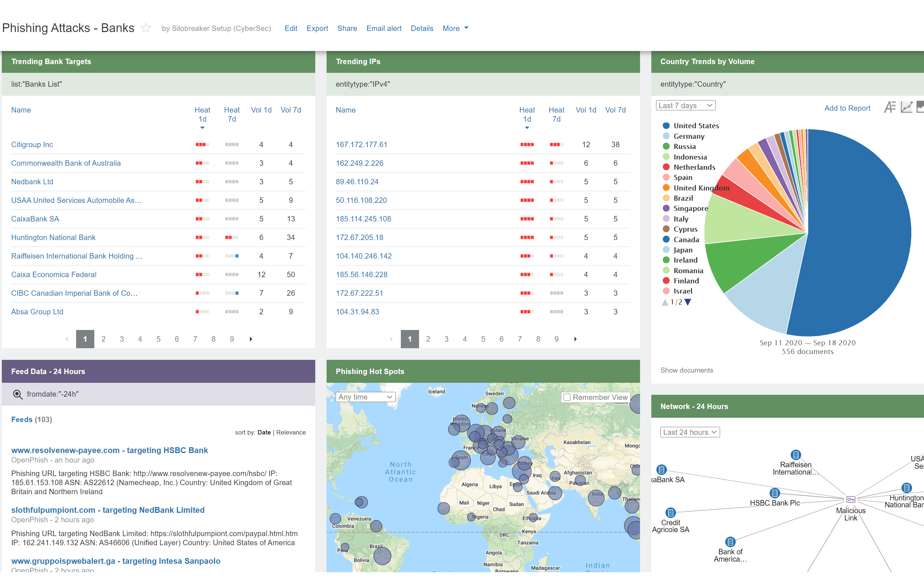The image size is (924, 578).
Task: Go to next page of Trending IPs
Action: pyautogui.click(x=575, y=339)
